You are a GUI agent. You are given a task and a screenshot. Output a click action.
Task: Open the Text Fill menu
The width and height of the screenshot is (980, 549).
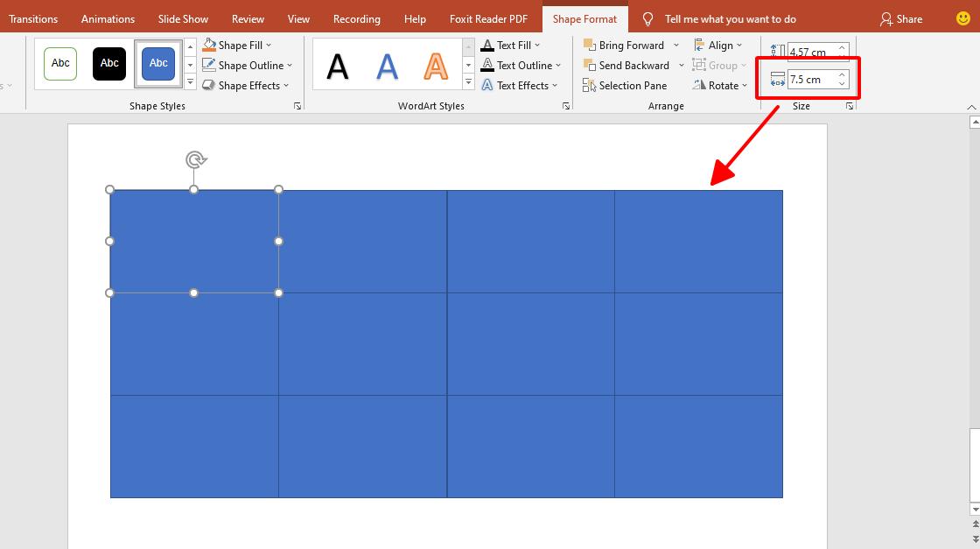click(x=510, y=45)
